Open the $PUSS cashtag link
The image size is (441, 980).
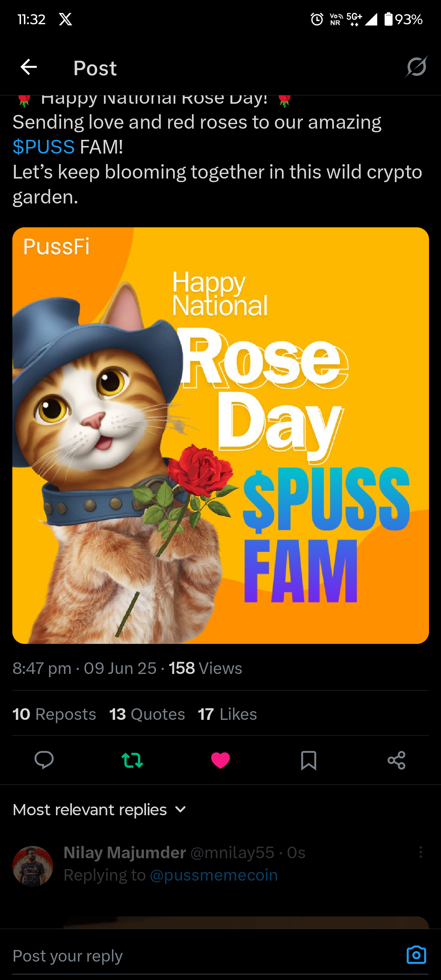point(43,147)
